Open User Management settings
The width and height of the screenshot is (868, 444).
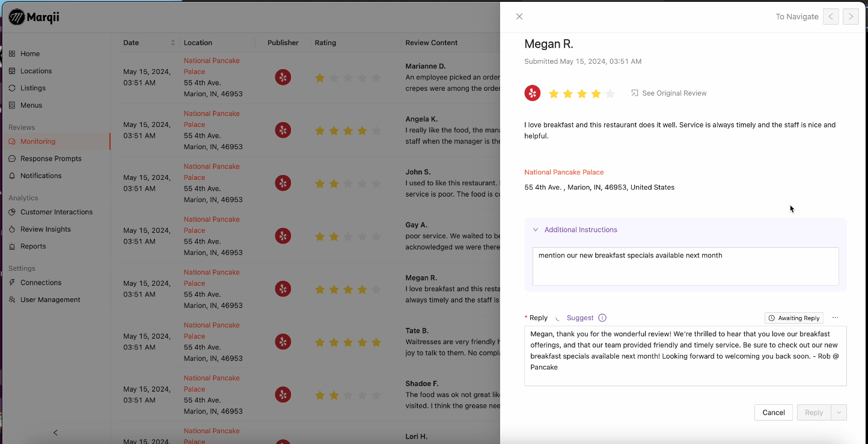(x=50, y=300)
